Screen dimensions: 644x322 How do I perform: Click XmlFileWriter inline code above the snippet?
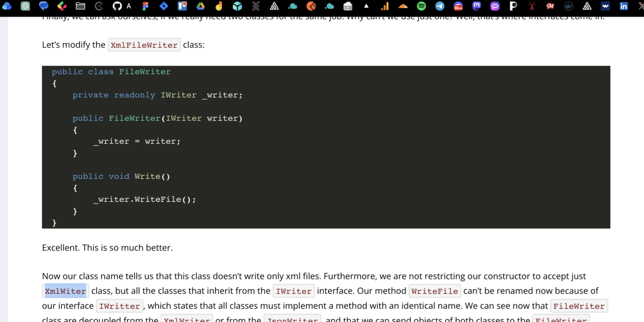tap(144, 45)
